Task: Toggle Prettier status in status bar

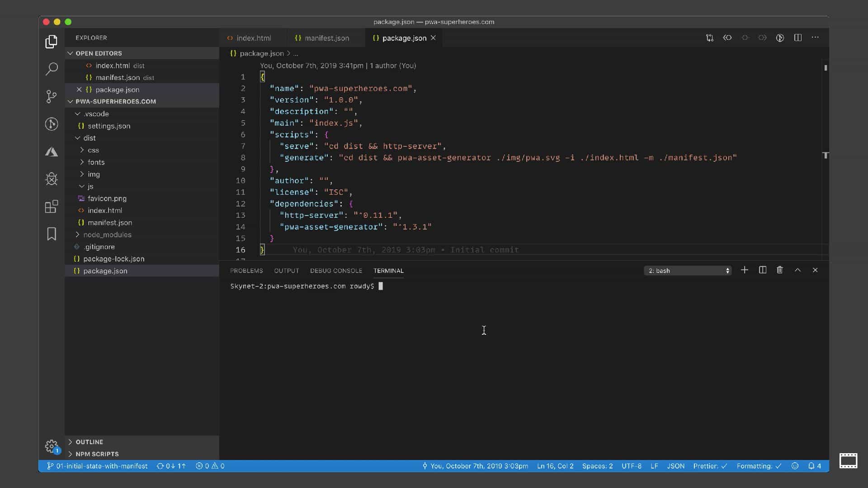Action: coord(710,466)
